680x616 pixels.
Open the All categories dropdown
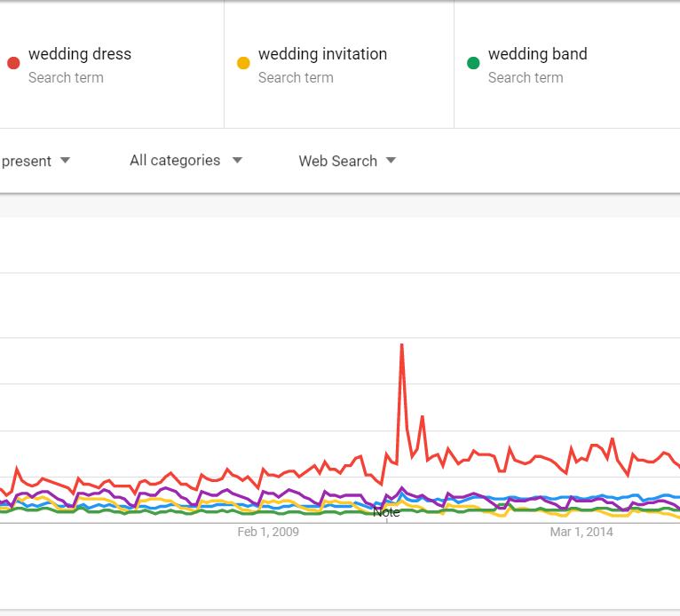(x=186, y=161)
